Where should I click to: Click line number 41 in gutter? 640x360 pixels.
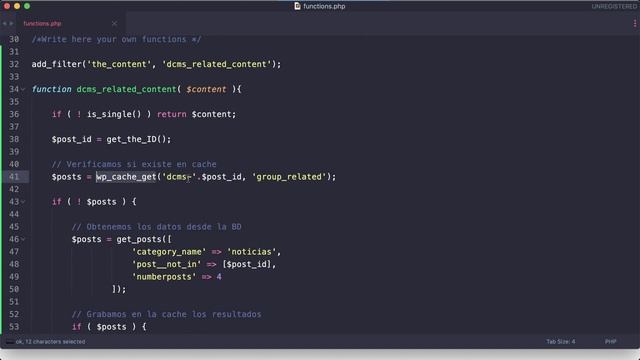coord(14,177)
